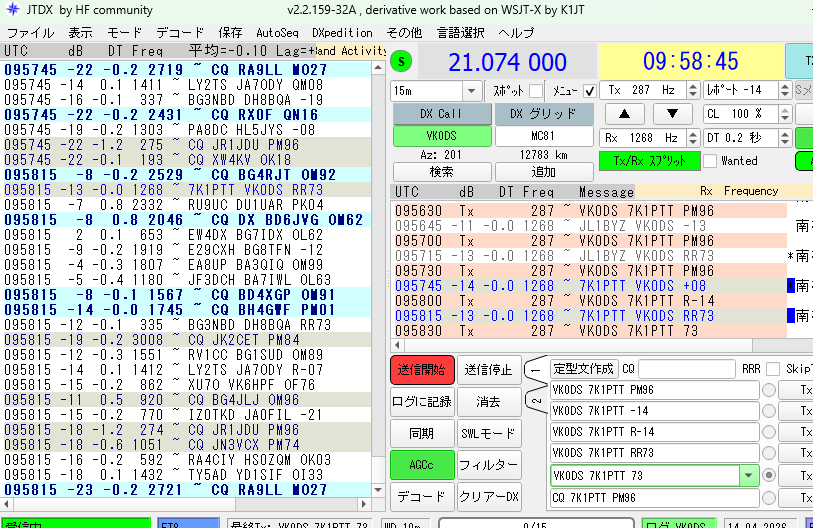813x528 pixels.
Task: Select decode line CQ BG4RJT OM92
Action: 186,175
